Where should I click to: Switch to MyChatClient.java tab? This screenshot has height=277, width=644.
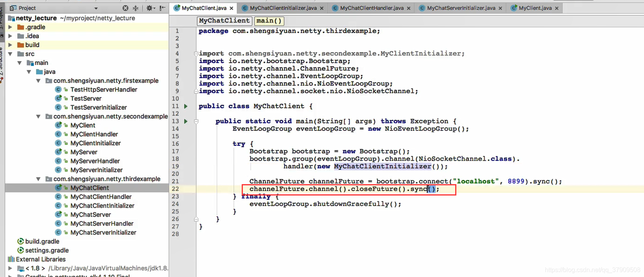pos(204,8)
